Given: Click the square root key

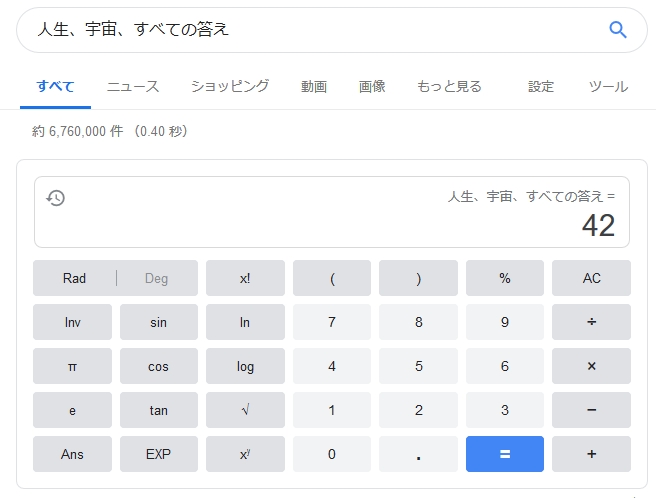Looking at the screenshot, I should point(245,410).
